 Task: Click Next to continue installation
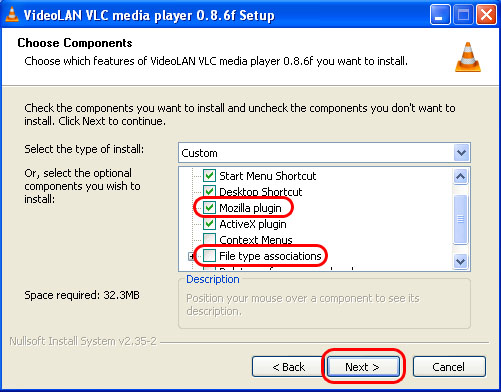(x=363, y=367)
